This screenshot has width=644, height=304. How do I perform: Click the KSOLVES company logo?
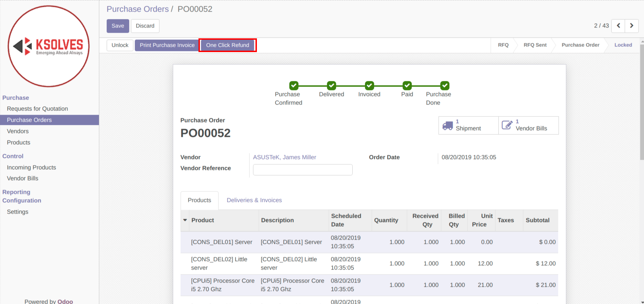[49, 46]
